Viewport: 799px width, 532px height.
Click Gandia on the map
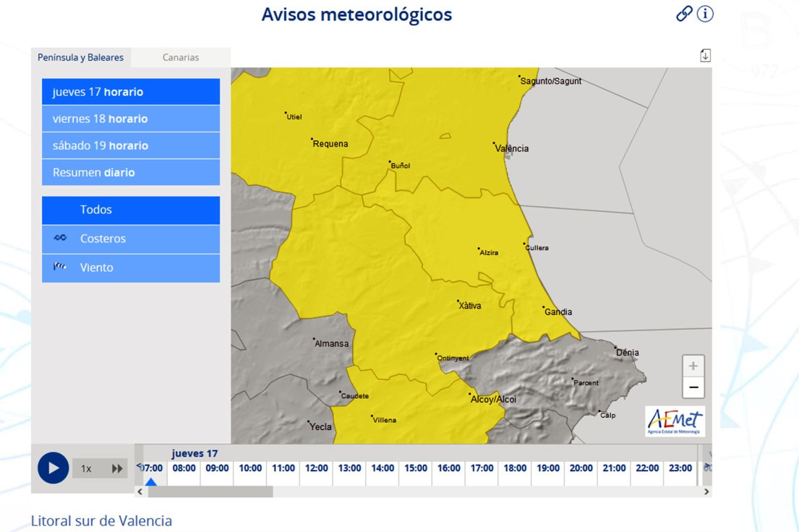pyautogui.click(x=558, y=312)
